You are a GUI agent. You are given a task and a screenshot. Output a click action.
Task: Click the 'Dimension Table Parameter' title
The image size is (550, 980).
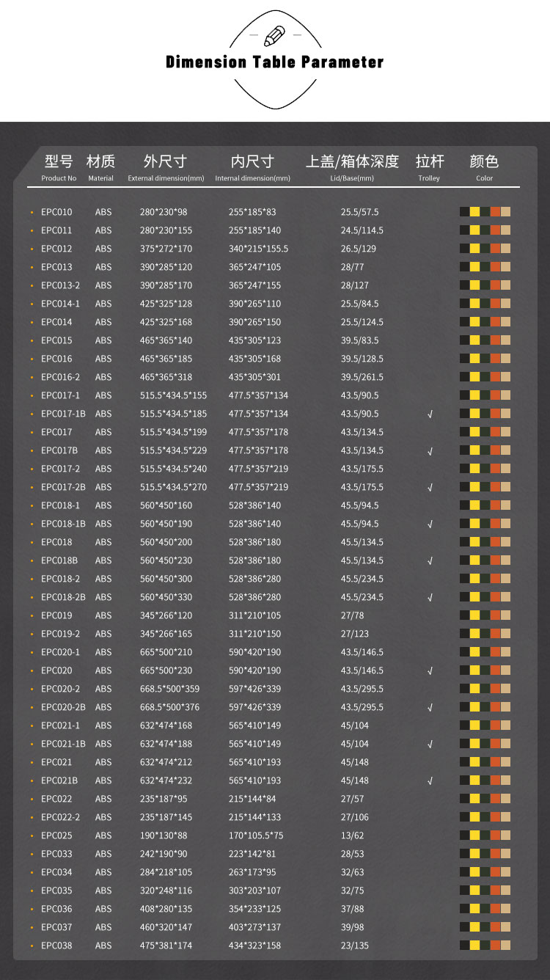275,62
